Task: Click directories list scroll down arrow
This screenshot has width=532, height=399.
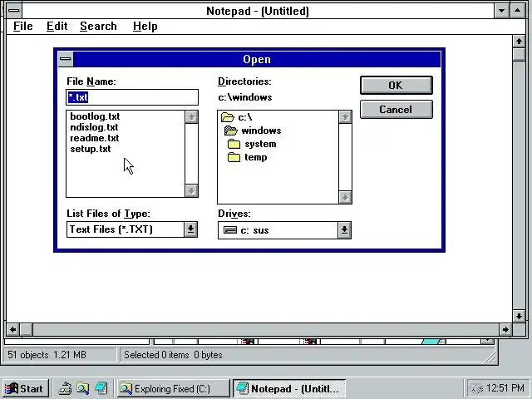Action: click(345, 197)
